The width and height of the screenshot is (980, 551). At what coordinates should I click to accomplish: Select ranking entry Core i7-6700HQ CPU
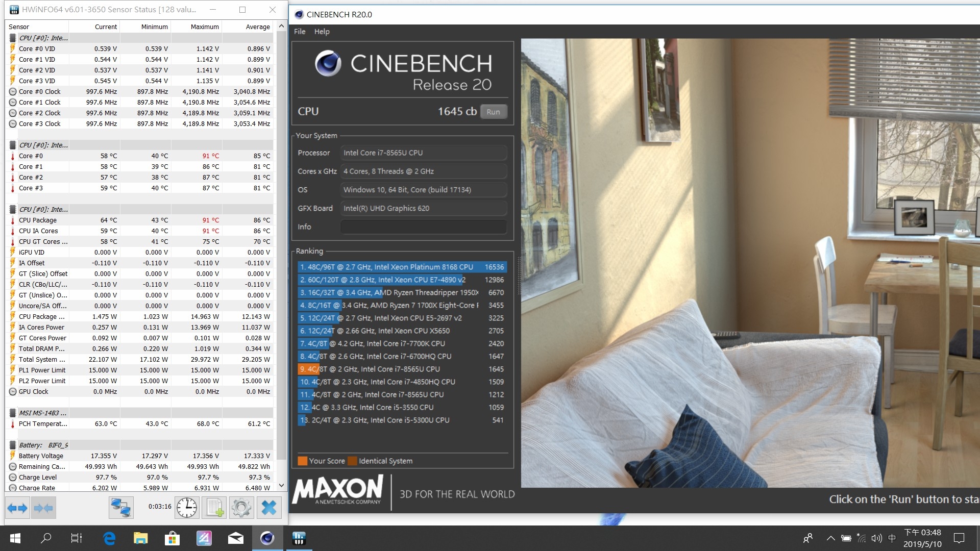click(402, 356)
